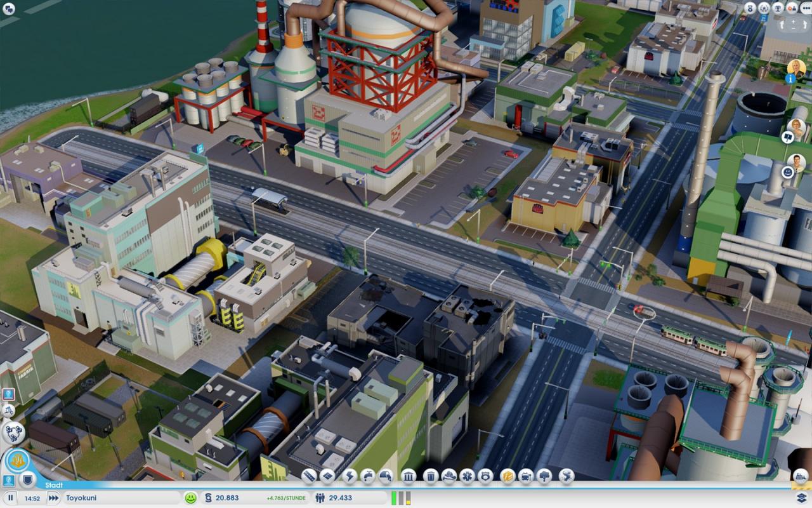Open the Mass Transit bus menu
The image size is (812, 508).
coord(526,476)
